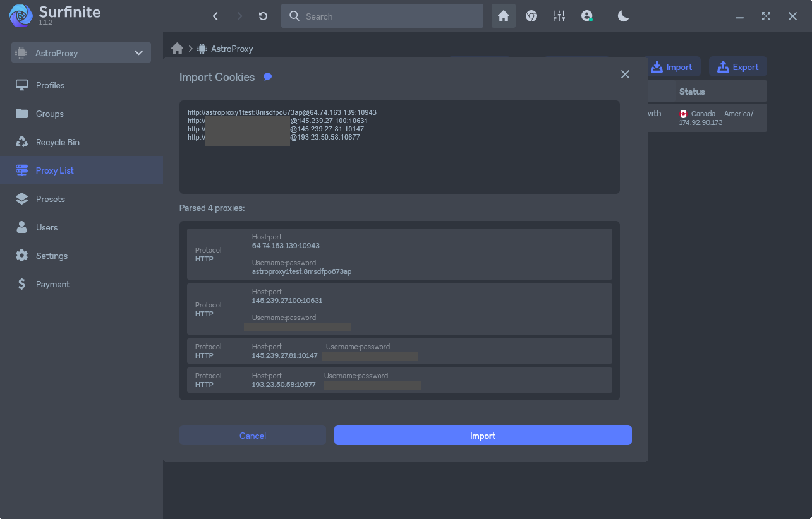Maximize the Surfinite window
This screenshot has height=519, width=812.
coord(767,16)
